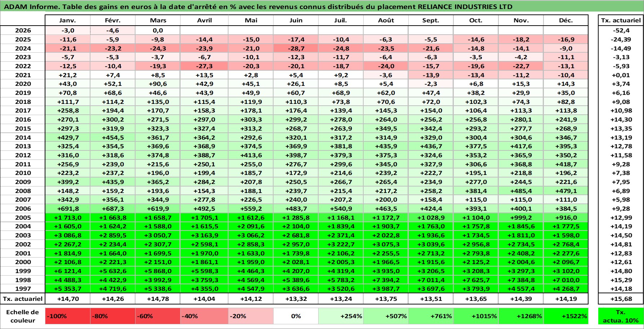Select the +485,4 cell in row 2008
This screenshot has width=644, height=329.
tap(521, 191)
